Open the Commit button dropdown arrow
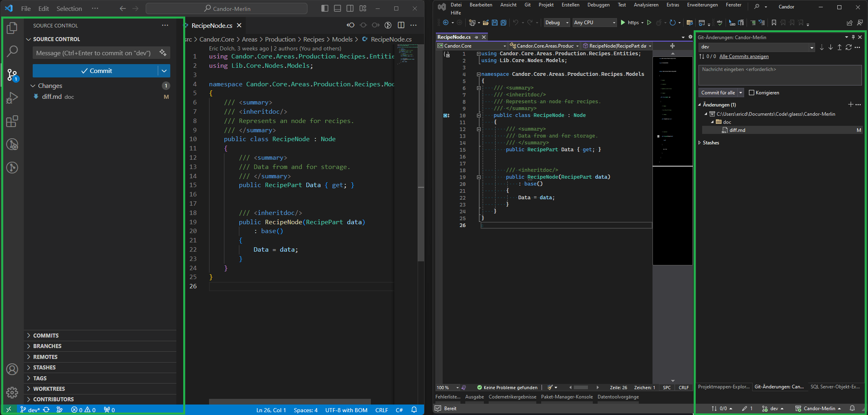868x415 pixels. [x=164, y=71]
